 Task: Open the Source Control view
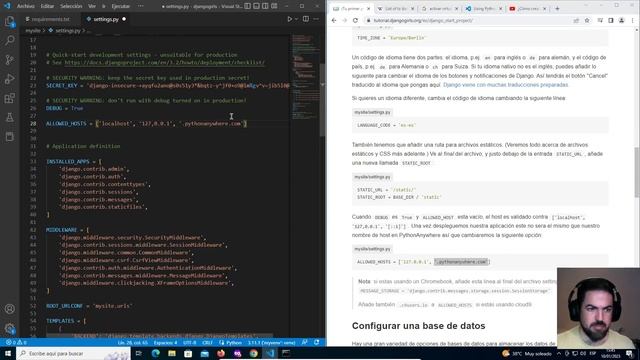click(9, 60)
